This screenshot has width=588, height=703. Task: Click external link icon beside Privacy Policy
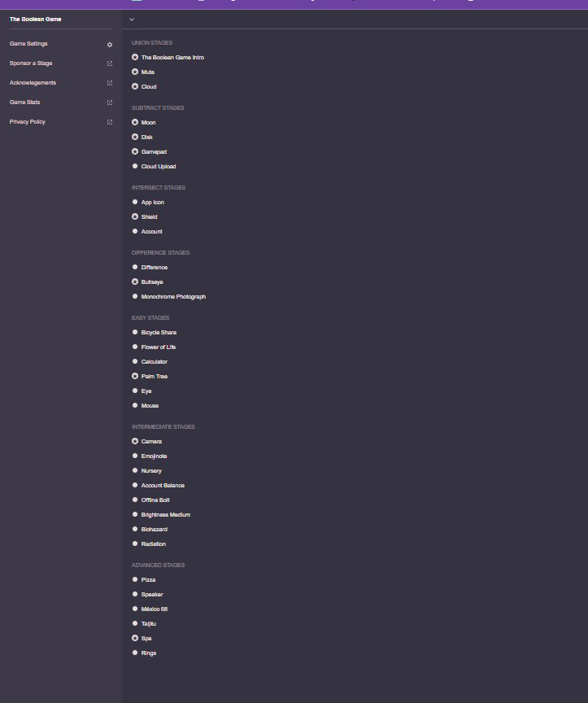tap(110, 122)
